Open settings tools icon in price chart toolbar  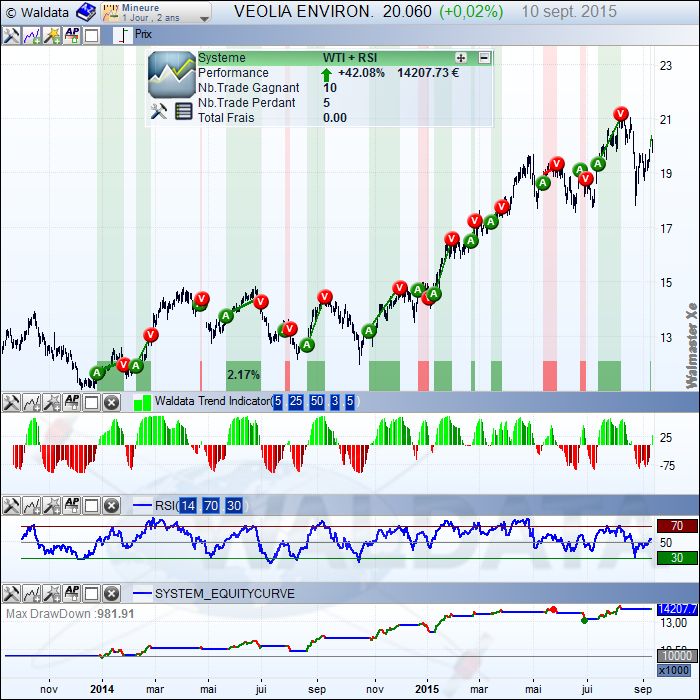pos(11,35)
